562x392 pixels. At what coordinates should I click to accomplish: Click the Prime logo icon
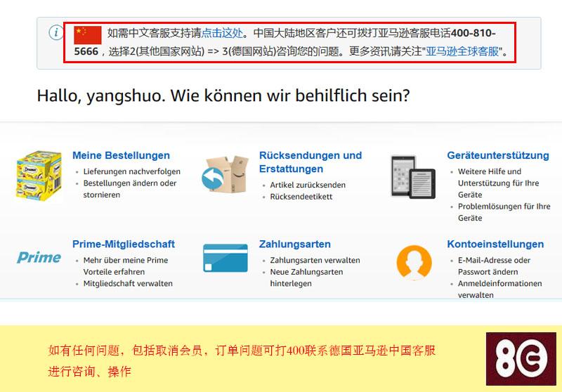[x=39, y=257]
